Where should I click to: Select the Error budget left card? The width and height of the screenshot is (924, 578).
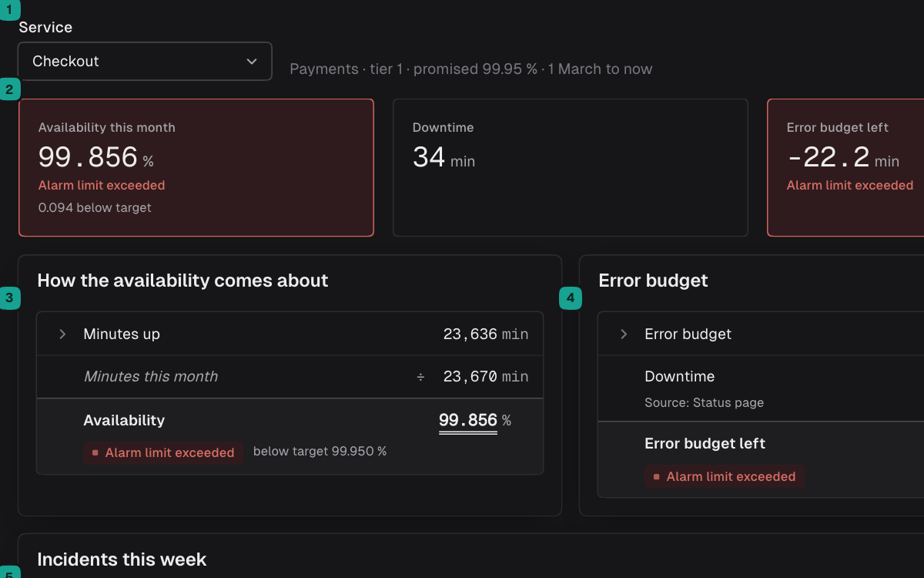pyautogui.click(x=845, y=167)
